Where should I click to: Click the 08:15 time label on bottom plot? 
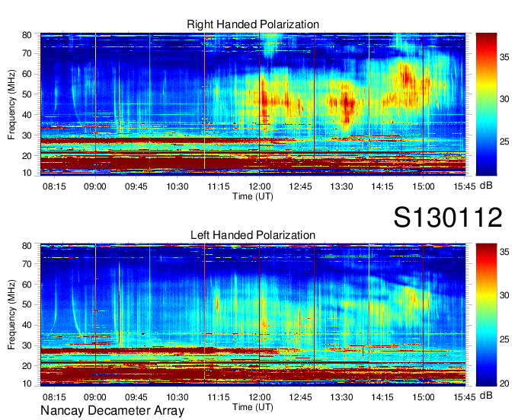pos(54,397)
